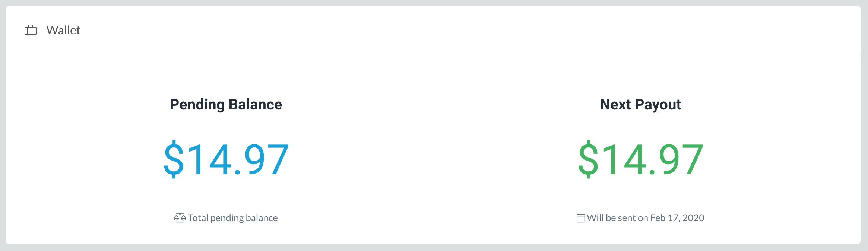Image resolution: width=868 pixels, height=251 pixels.
Task: Click the dollar sign of green amount
Action: (588, 159)
